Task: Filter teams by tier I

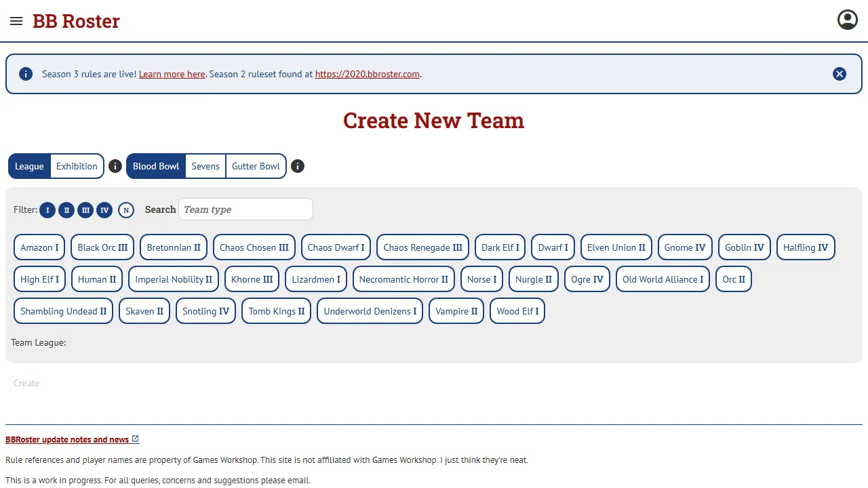Action: (47, 210)
